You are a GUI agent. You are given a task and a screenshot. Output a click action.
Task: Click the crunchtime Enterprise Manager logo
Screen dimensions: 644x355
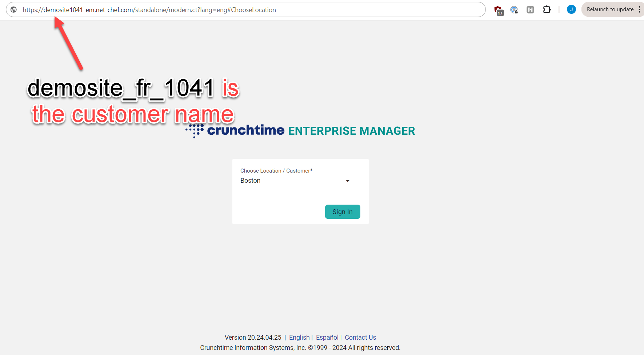pos(300,131)
